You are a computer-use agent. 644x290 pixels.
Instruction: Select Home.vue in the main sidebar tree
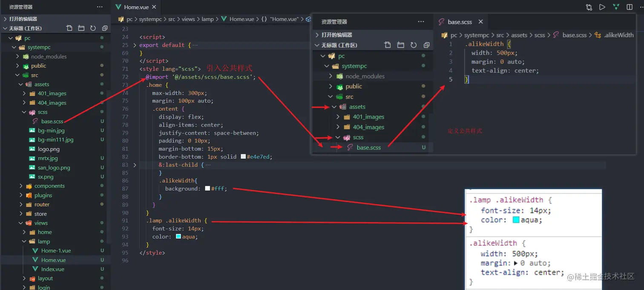pyautogui.click(x=53, y=260)
